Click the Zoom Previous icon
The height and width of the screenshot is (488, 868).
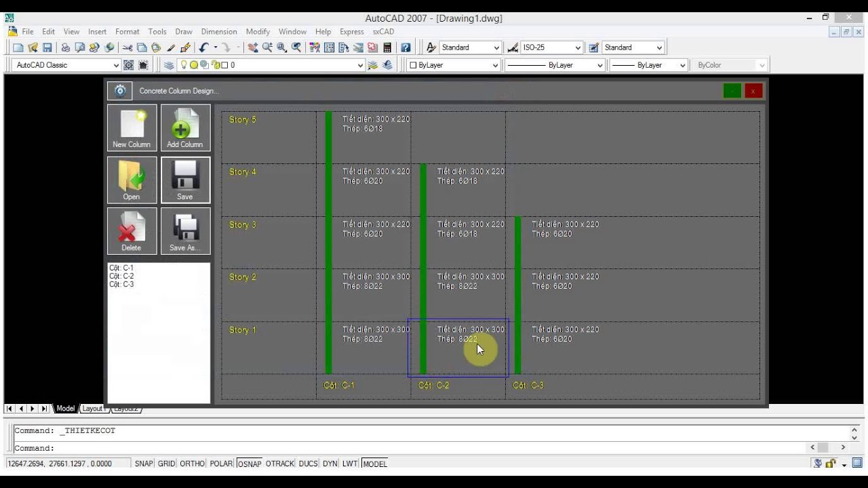pyautogui.click(x=296, y=47)
